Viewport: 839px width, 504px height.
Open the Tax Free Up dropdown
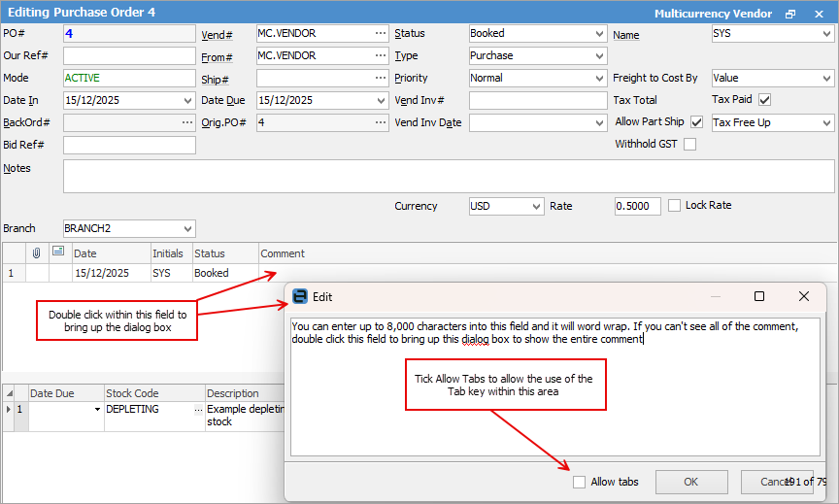[826, 123]
